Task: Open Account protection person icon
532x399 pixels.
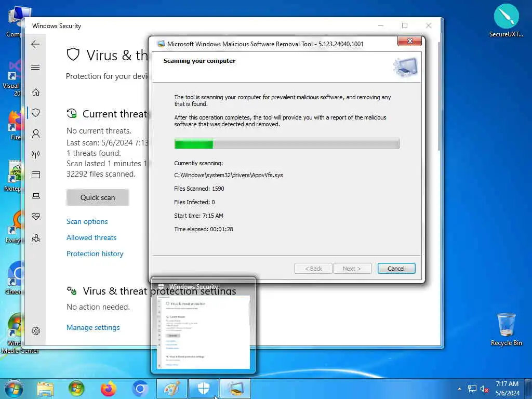Action: click(36, 134)
